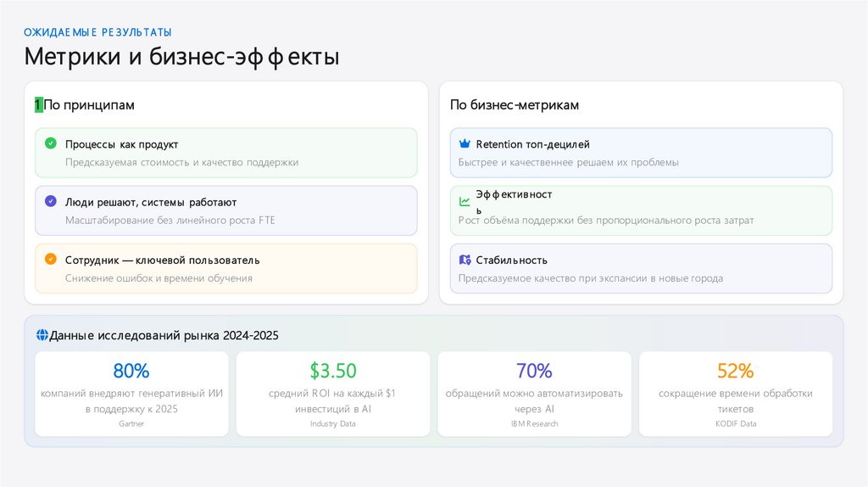The image size is (868, 487).
Task: Click the Данные исследований рынка 2024-2025 heading
Action: click(x=164, y=335)
